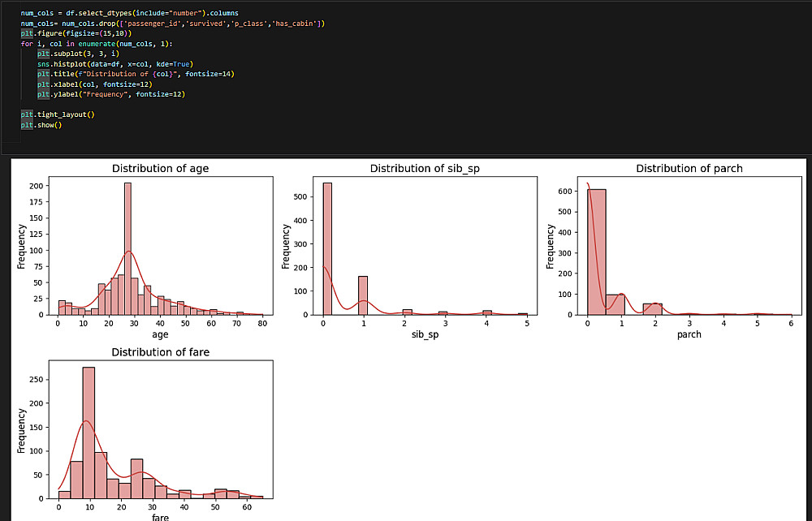Click the Frequency label of the fare chart
The width and height of the screenshot is (812, 521).
coord(21,431)
